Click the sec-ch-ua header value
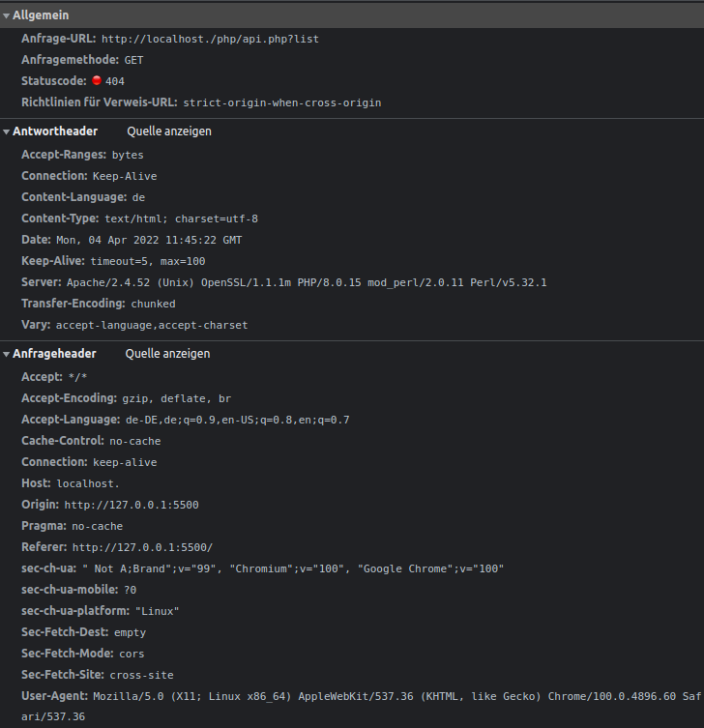This screenshot has height=728, width=704. pos(293,568)
